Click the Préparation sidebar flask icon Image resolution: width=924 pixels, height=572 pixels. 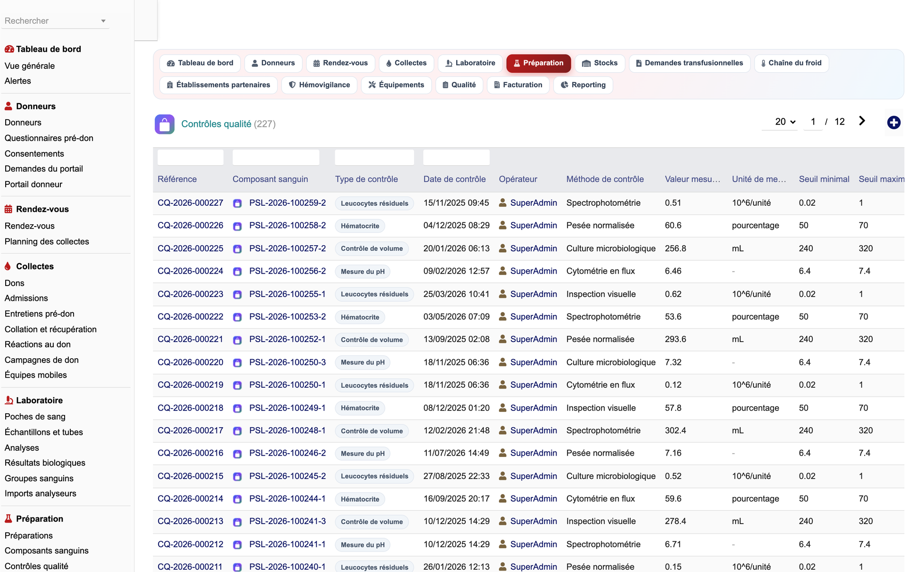click(x=9, y=518)
